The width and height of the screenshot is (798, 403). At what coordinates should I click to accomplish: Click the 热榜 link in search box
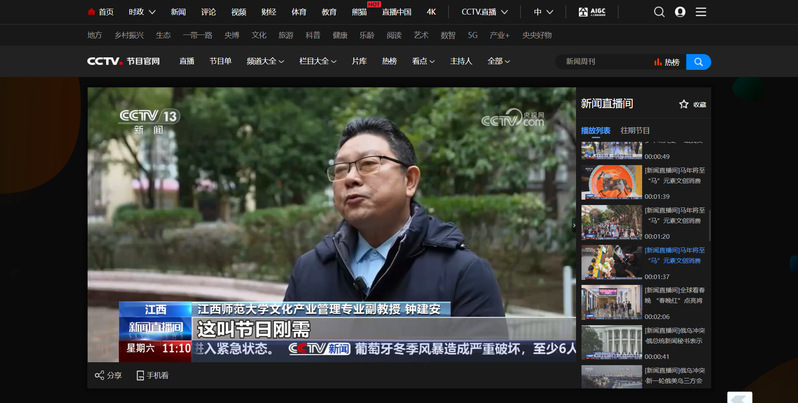(667, 62)
